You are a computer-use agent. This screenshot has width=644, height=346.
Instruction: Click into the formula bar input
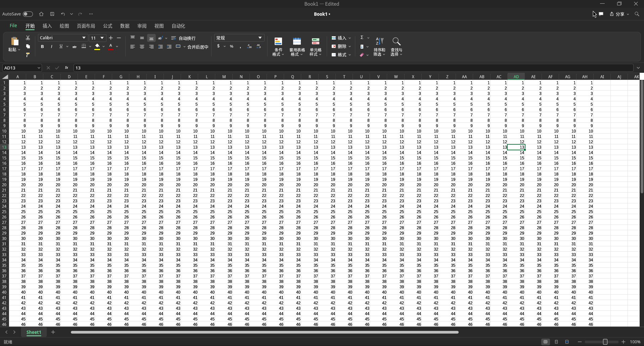click(x=353, y=68)
